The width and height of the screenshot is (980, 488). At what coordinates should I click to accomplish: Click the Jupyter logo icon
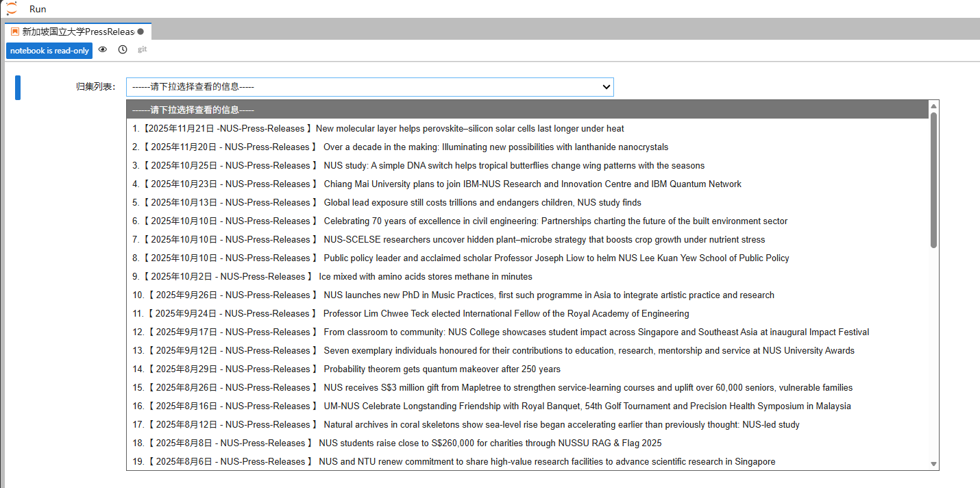[11, 9]
